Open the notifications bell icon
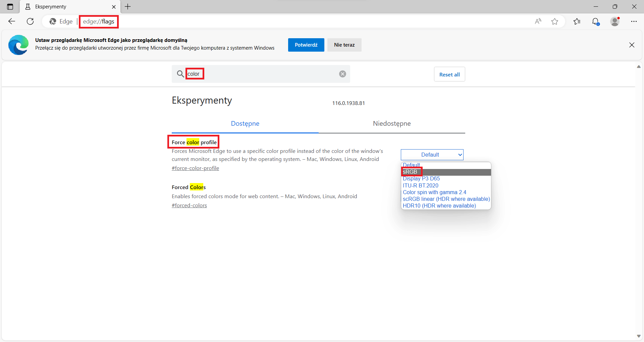644x342 pixels. [x=596, y=21]
